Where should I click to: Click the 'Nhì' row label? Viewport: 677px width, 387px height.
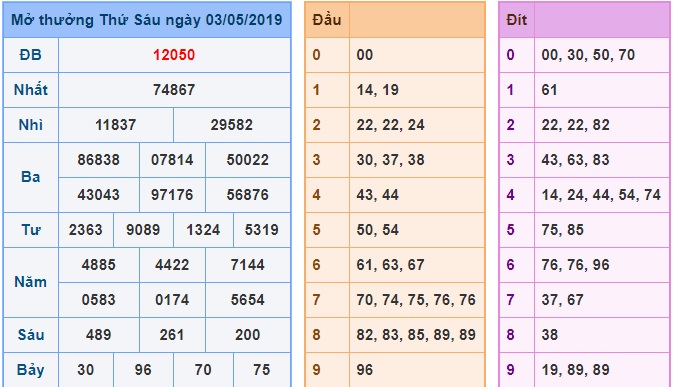pos(31,125)
